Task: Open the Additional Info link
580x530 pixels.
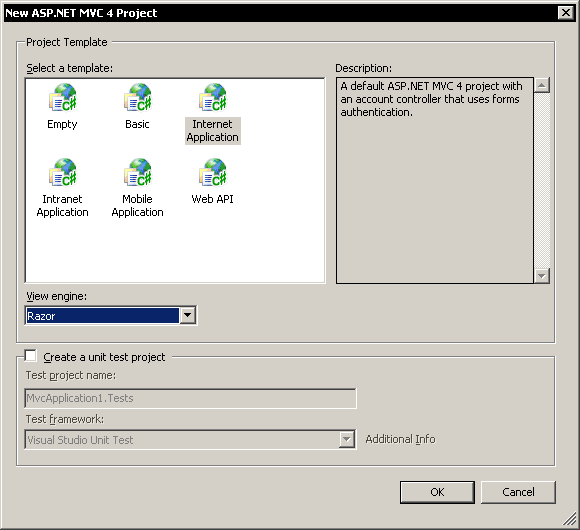Action: 400,439
